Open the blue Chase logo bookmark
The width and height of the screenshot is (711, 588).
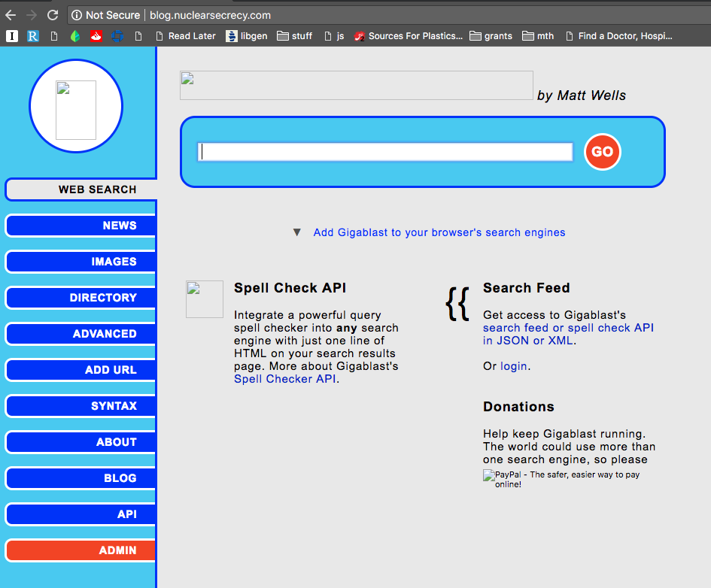pyautogui.click(x=117, y=36)
